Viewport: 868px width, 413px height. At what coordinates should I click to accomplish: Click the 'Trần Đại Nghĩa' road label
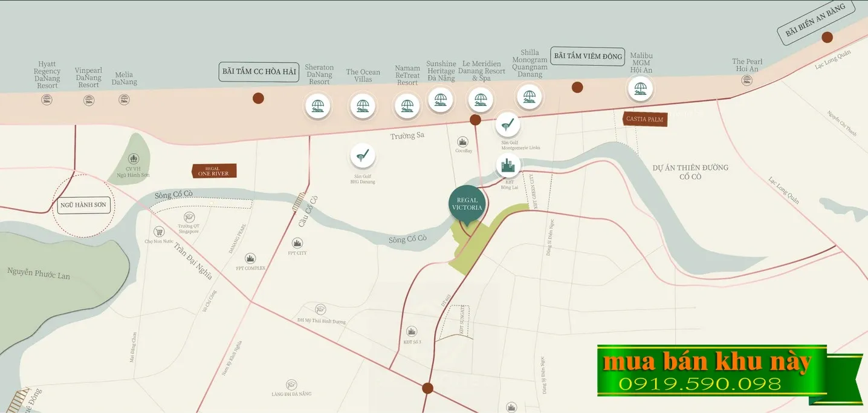(x=193, y=261)
